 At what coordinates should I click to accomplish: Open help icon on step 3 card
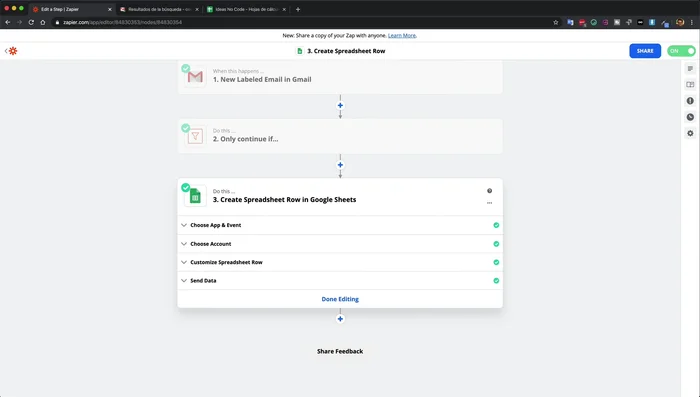pyautogui.click(x=489, y=191)
